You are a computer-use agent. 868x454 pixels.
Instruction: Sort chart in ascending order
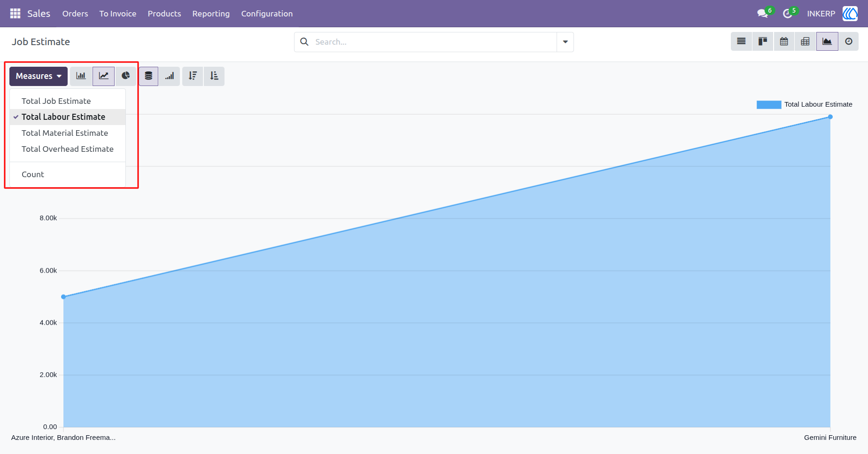pos(214,76)
